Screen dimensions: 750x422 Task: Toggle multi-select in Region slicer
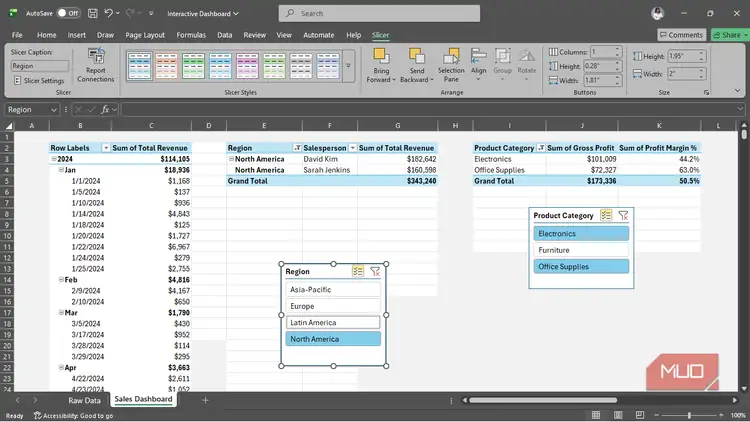click(357, 271)
